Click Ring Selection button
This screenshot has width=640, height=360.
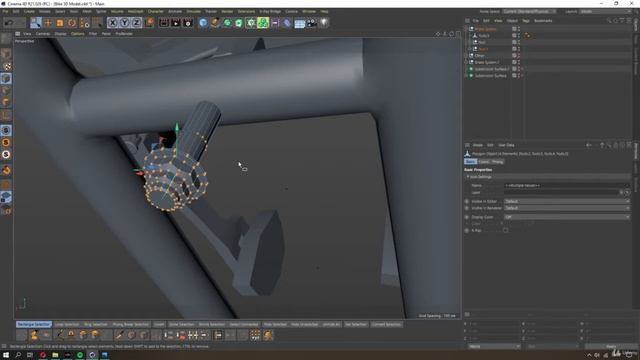tap(96, 324)
